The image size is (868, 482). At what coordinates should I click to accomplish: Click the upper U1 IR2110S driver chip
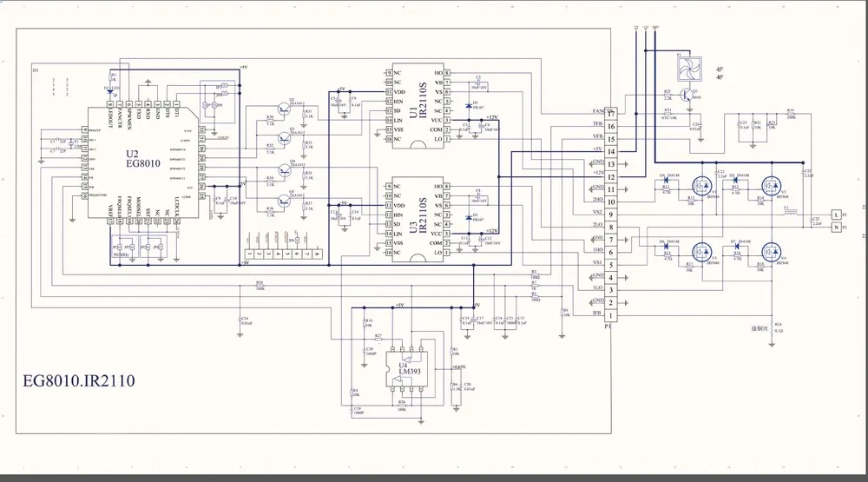coord(418,106)
